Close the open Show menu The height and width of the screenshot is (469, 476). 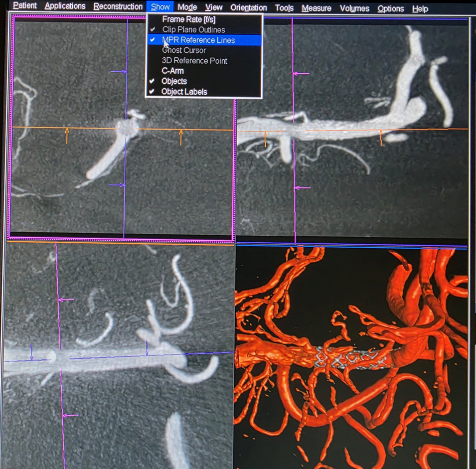(x=160, y=6)
